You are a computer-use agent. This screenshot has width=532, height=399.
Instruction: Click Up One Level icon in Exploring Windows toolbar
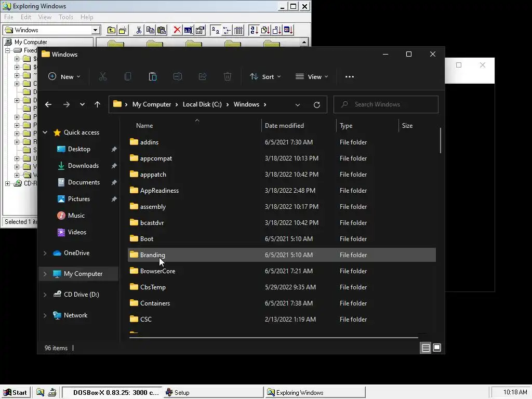coord(111,30)
